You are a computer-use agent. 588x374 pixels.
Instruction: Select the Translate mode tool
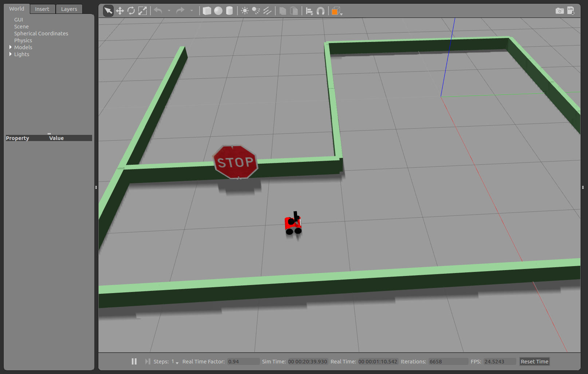[x=120, y=11]
